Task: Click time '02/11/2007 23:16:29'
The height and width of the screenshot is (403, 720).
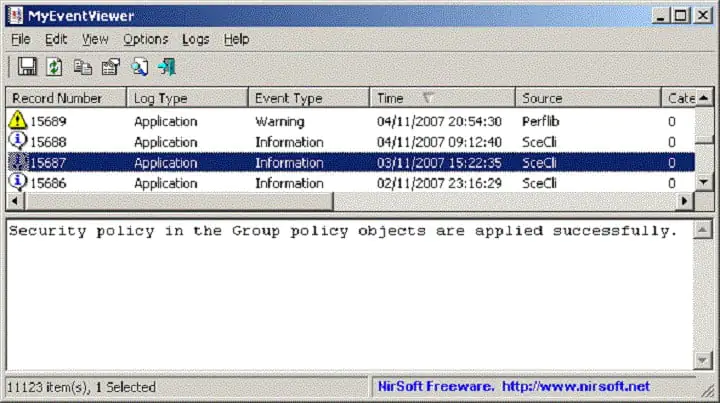Action: click(439, 183)
